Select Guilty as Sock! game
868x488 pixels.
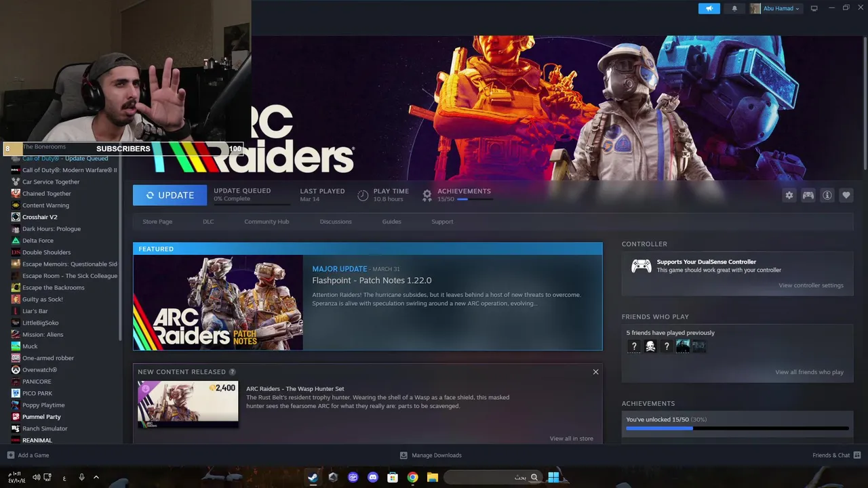43,300
